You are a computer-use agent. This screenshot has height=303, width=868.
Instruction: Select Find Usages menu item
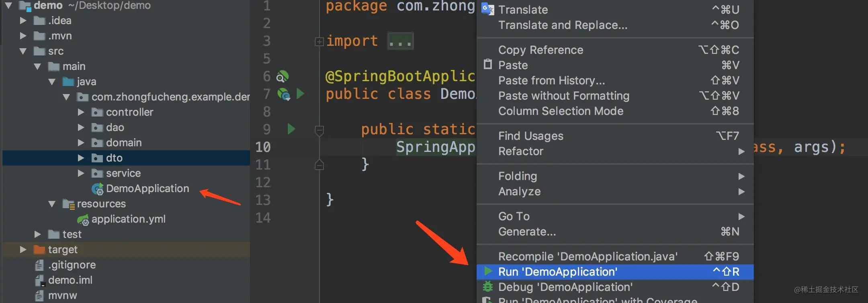click(x=615, y=136)
